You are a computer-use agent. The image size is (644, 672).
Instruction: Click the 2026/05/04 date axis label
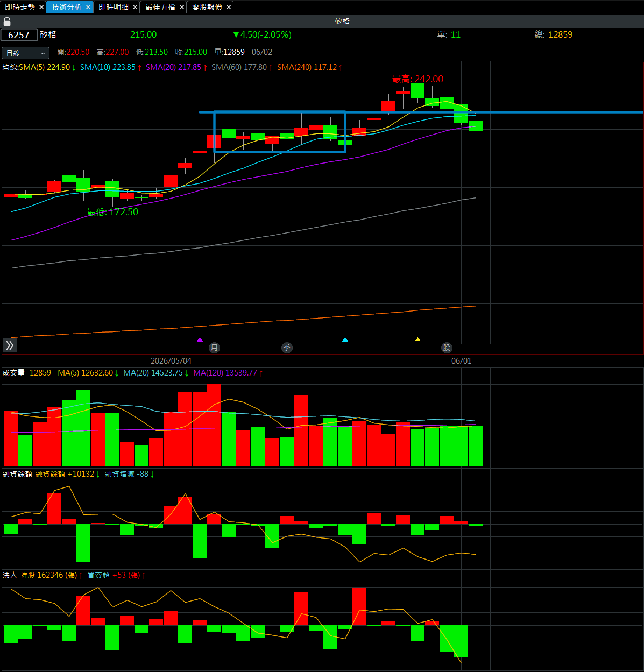click(171, 361)
